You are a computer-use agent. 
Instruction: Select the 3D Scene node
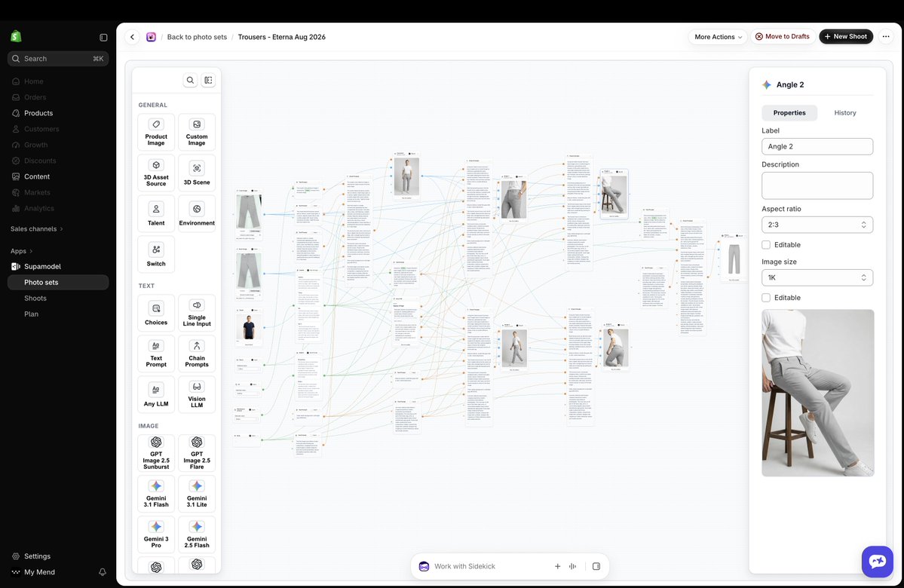(197, 173)
